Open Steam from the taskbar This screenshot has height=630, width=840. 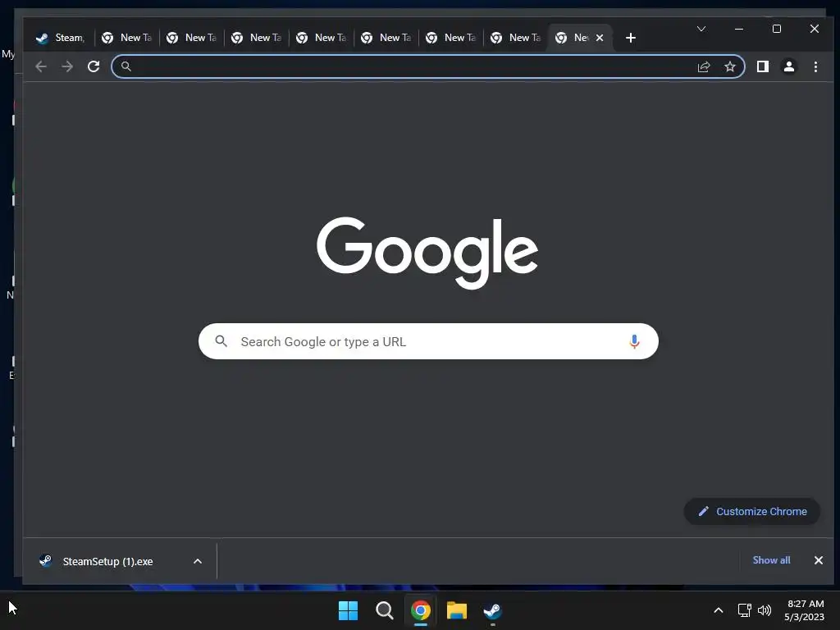(x=492, y=610)
